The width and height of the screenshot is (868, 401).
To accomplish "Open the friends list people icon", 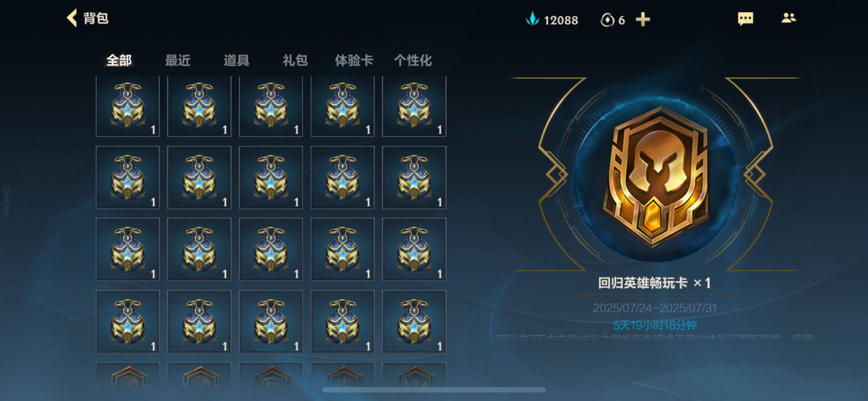I will pos(789,18).
